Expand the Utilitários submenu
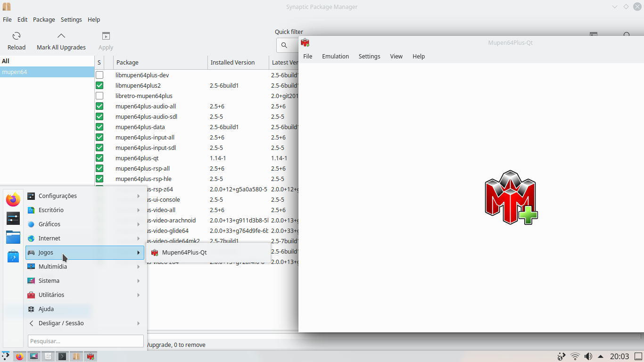Image resolution: width=644 pixels, height=362 pixels. pos(85,295)
